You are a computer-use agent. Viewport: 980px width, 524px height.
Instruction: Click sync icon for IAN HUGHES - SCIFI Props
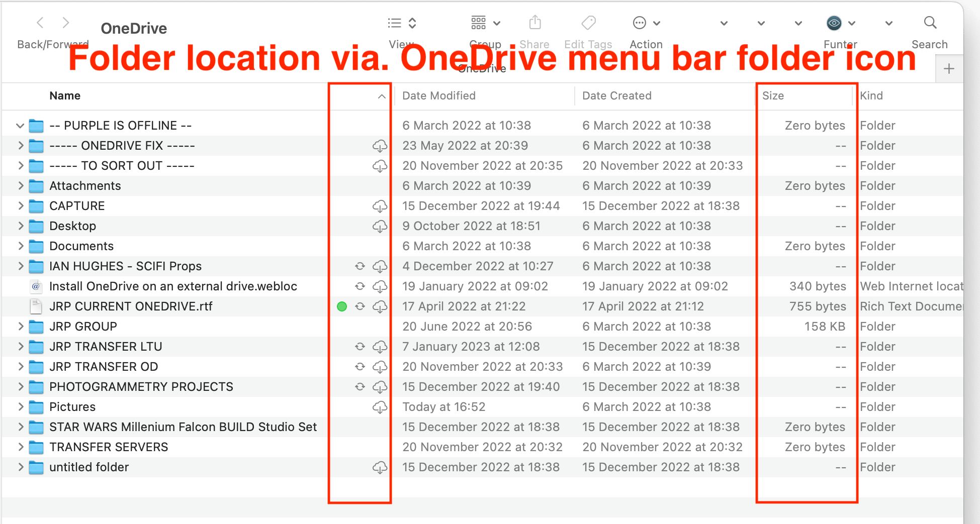click(360, 266)
